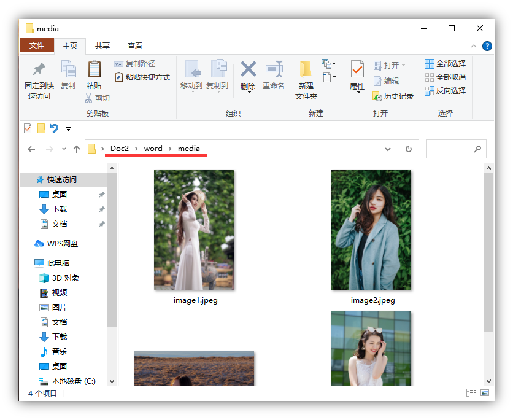The height and width of the screenshot is (420, 513).
Task: Expand the address bar history dropdown
Action: (387, 149)
